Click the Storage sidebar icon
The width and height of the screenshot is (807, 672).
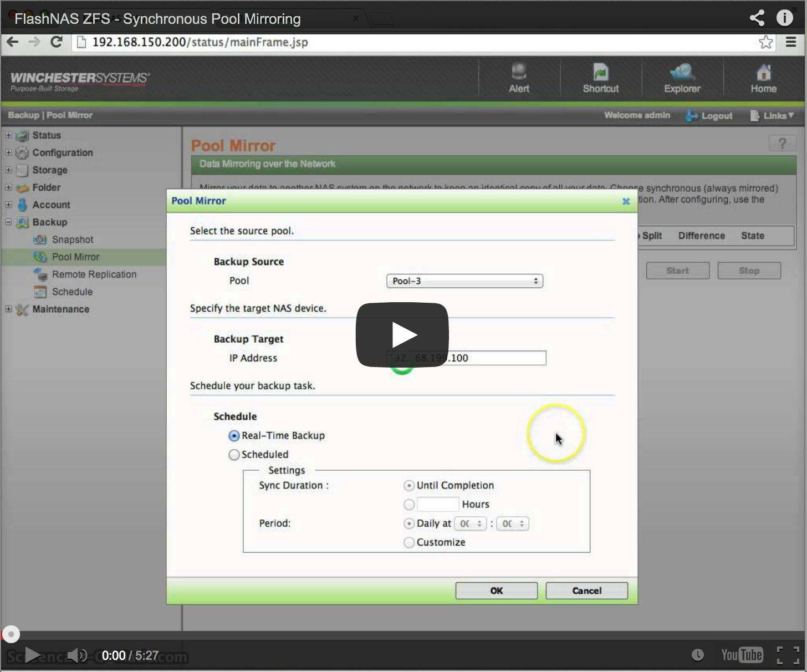[22, 170]
